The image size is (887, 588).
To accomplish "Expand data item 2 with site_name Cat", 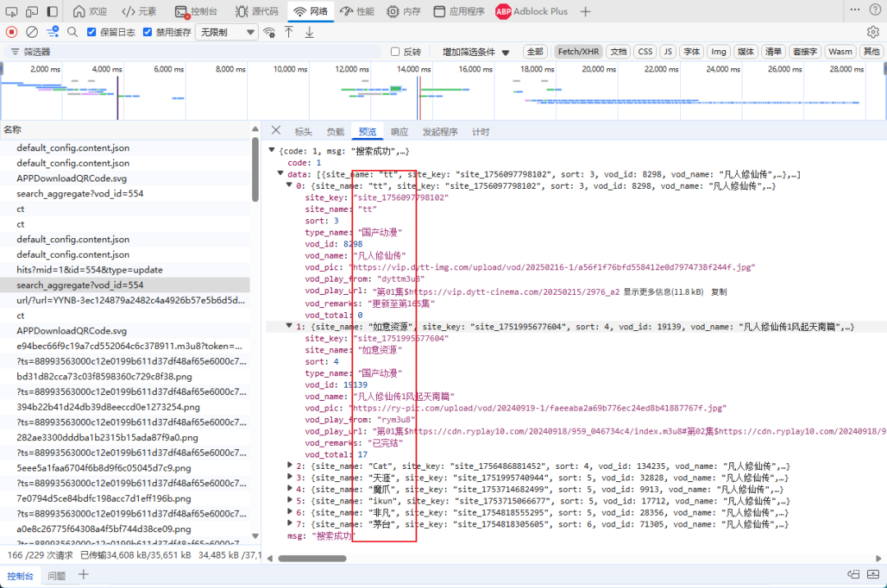I will (x=289, y=466).
